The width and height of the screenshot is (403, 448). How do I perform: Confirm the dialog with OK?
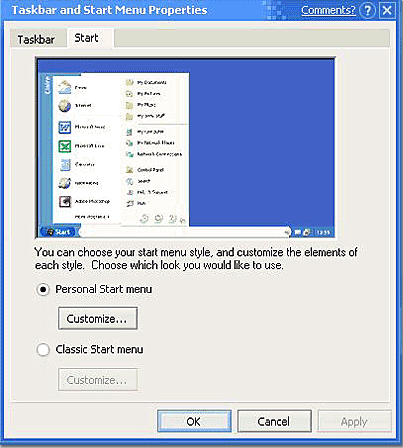coord(194,421)
